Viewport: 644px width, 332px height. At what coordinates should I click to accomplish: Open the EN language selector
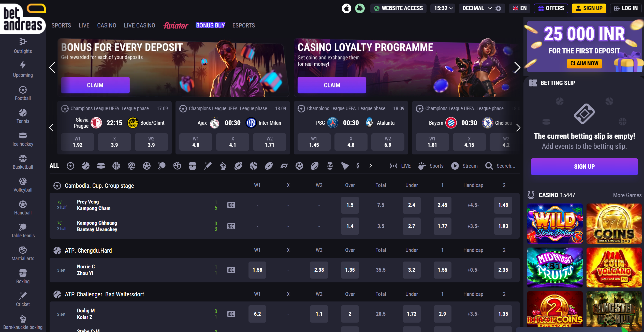click(x=519, y=8)
